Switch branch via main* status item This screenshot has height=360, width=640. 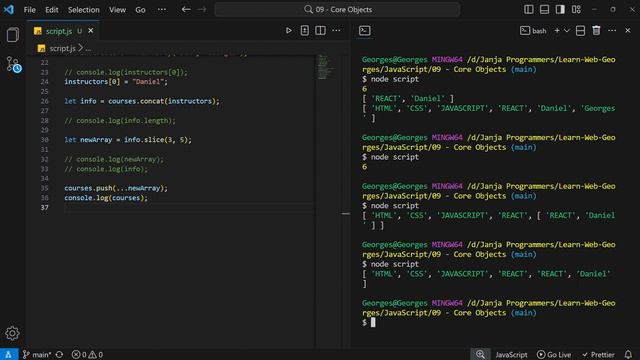tap(37, 354)
